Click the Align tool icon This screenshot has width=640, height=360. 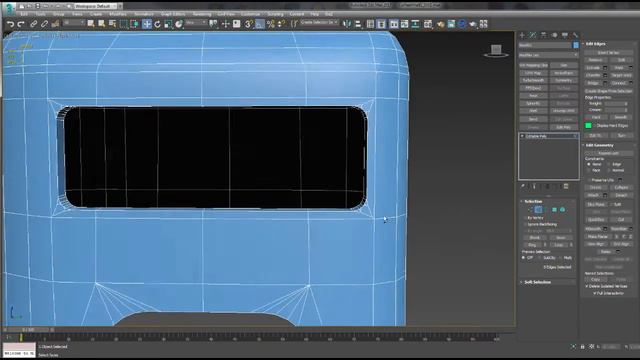coord(358,24)
